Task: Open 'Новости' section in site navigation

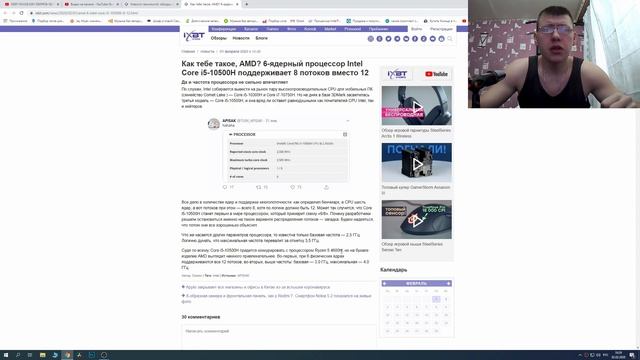Action: coord(241,38)
